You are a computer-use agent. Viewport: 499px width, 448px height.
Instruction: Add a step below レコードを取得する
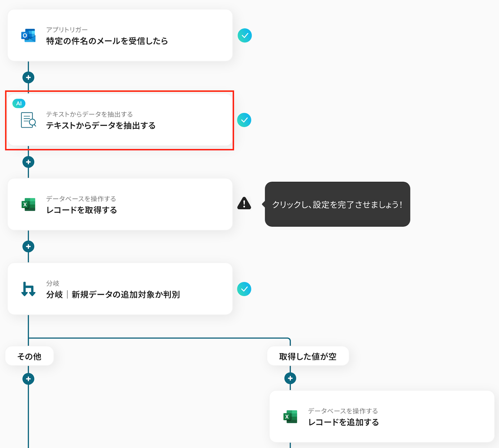(x=28, y=247)
